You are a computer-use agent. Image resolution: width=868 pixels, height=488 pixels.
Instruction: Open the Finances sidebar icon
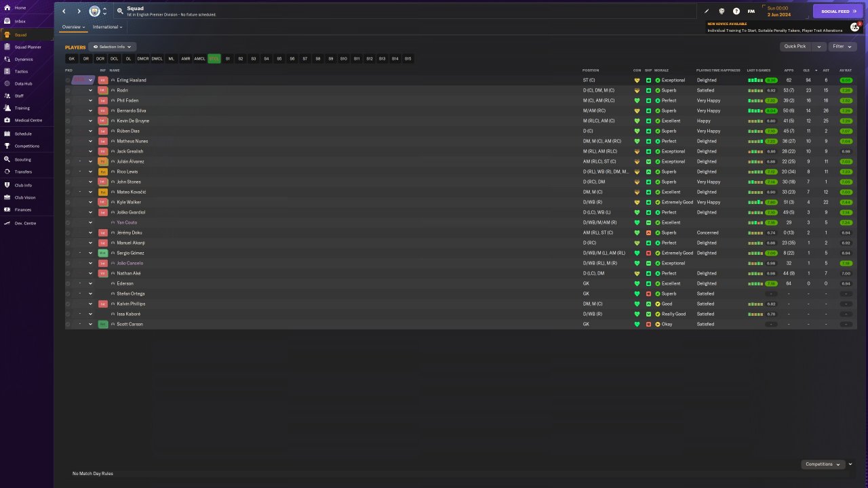click(x=7, y=209)
